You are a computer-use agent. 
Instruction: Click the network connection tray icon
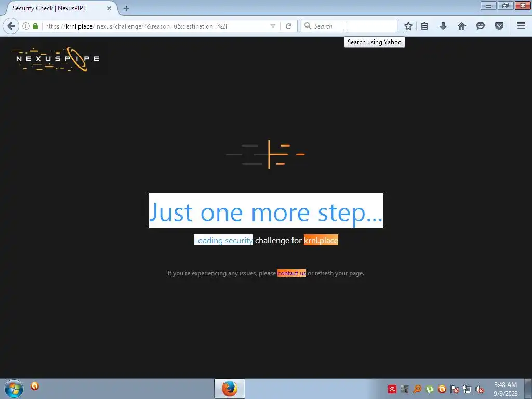467,389
